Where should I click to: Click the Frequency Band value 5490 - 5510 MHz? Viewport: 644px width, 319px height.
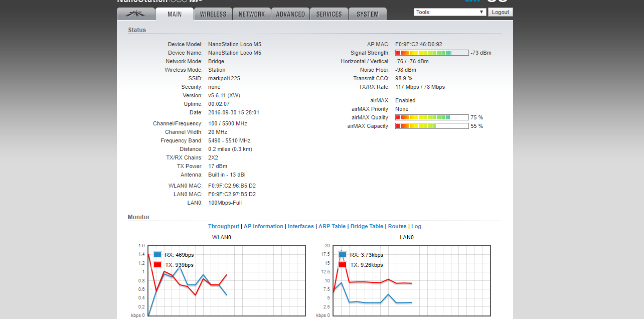(229, 140)
